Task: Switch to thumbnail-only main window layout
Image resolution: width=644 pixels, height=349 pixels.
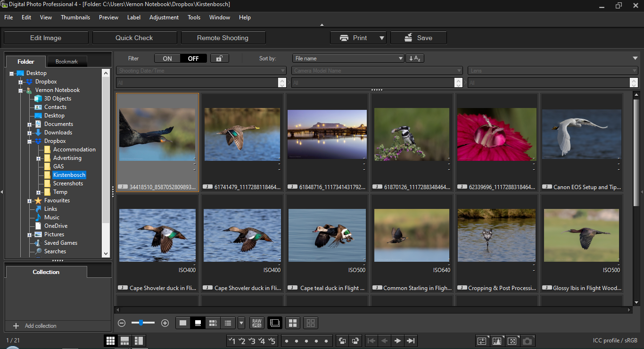Action: coord(111,341)
